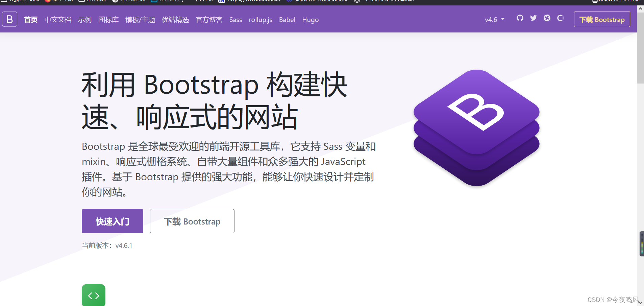The width and height of the screenshot is (644, 306).
Task: Expand the v4.6 version dropdown
Action: [x=495, y=20]
